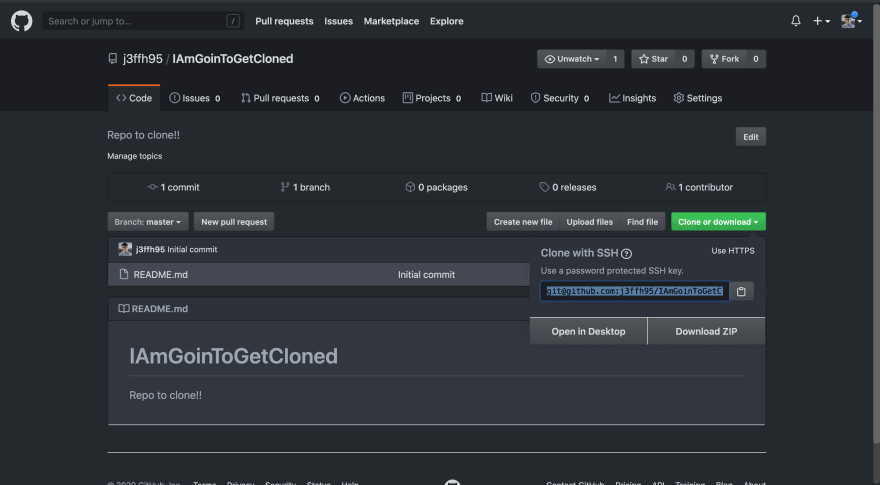
Task: Open the plus create-new menu
Action: pyautogui.click(x=821, y=21)
